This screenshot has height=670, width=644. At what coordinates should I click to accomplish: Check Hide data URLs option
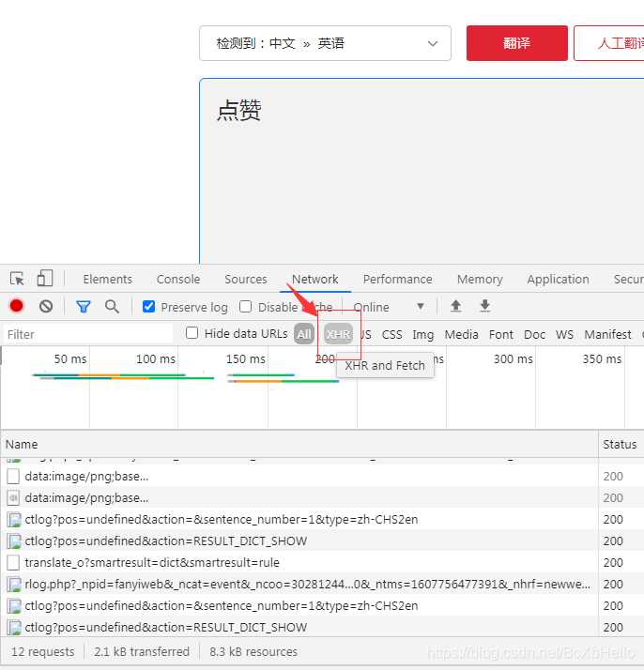pyautogui.click(x=192, y=333)
